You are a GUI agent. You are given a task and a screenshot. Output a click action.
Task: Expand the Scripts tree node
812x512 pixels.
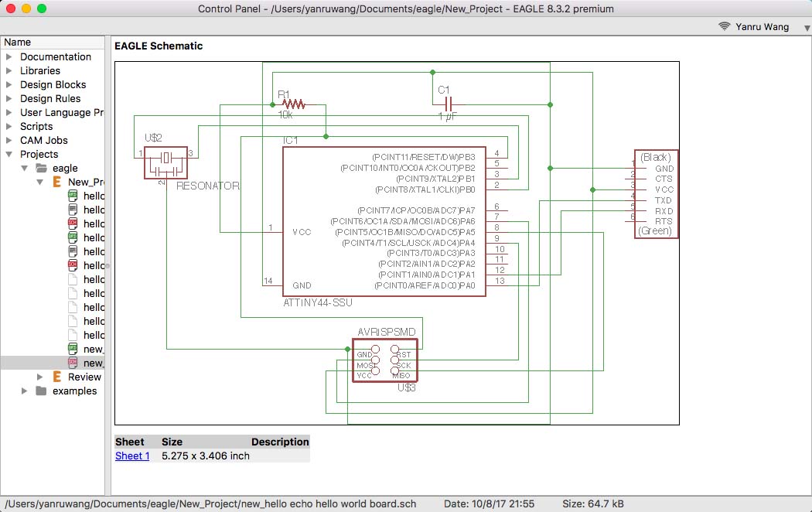click(9, 127)
